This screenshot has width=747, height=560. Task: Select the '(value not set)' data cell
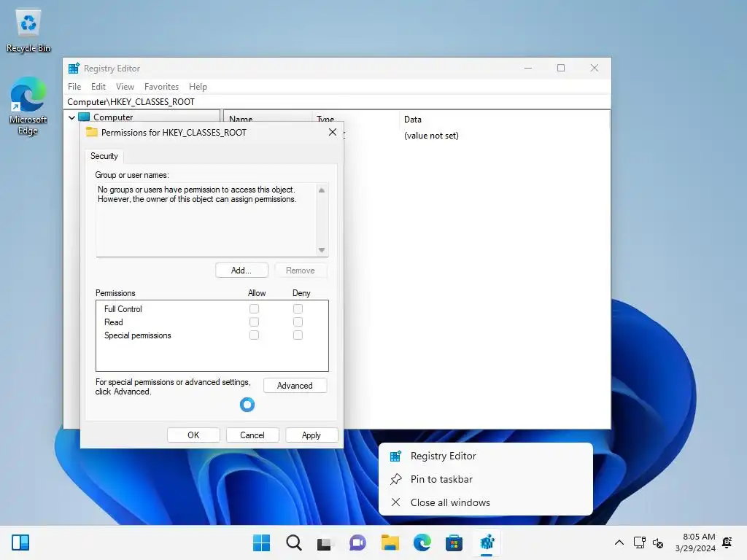431,136
